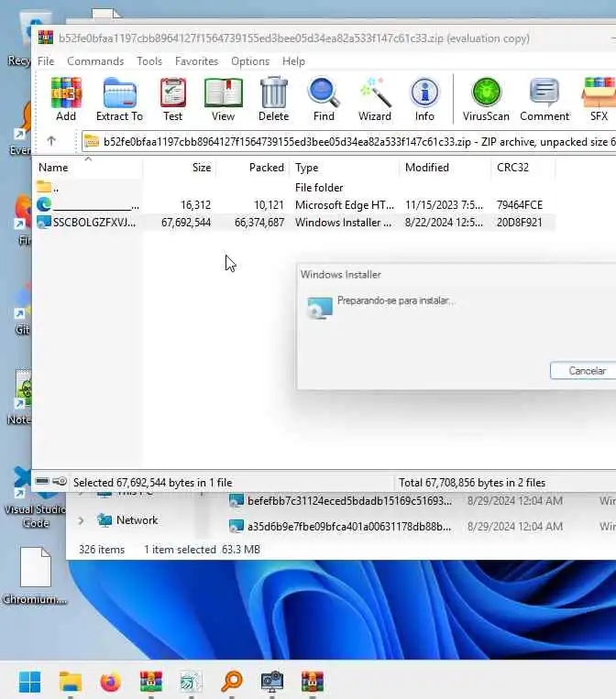Click the Microsoft Edge HT... type cell
Screen dimensions: 616x699
[345, 204]
